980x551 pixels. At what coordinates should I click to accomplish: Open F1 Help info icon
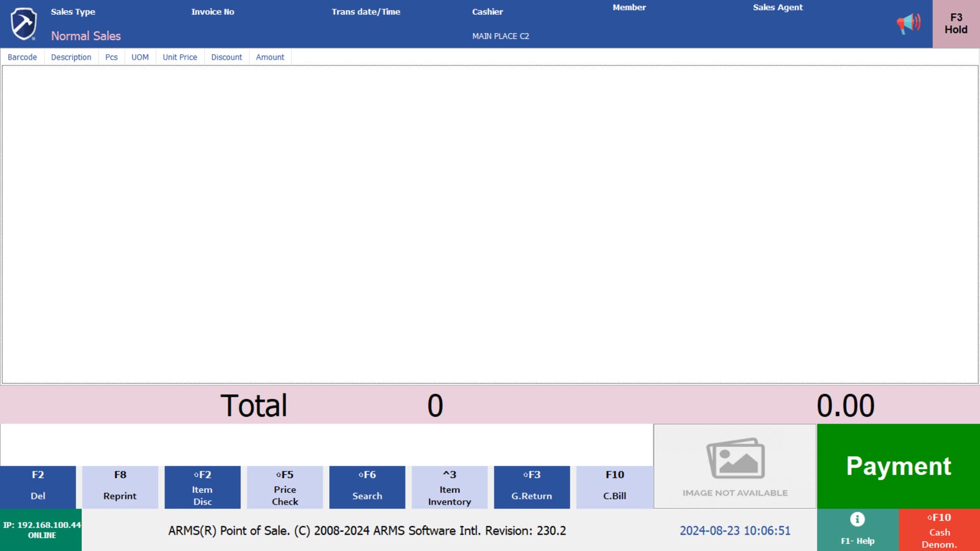click(x=857, y=520)
